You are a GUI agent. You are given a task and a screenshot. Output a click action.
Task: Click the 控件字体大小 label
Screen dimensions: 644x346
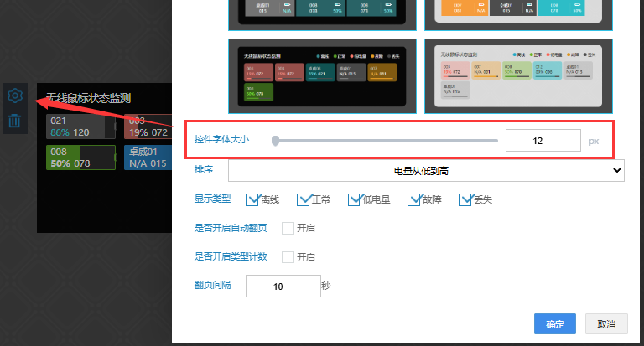tap(221, 140)
